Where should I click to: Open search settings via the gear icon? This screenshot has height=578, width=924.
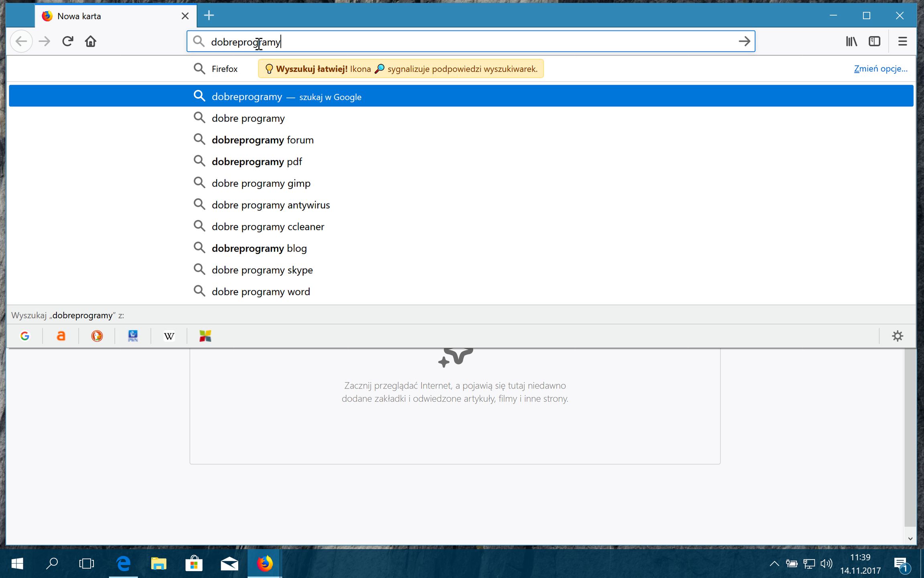pyautogui.click(x=898, y=336)
